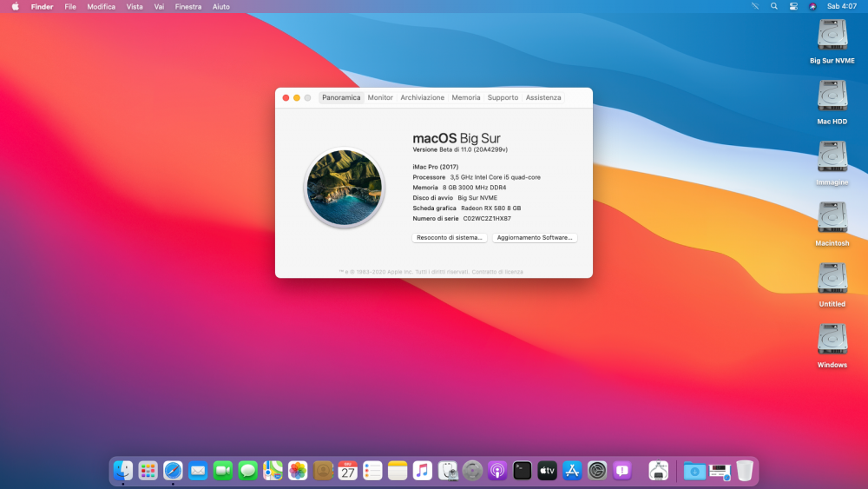Open Music app from the Dock
Screen dimensions: 868x489
[x=423, y=471]
